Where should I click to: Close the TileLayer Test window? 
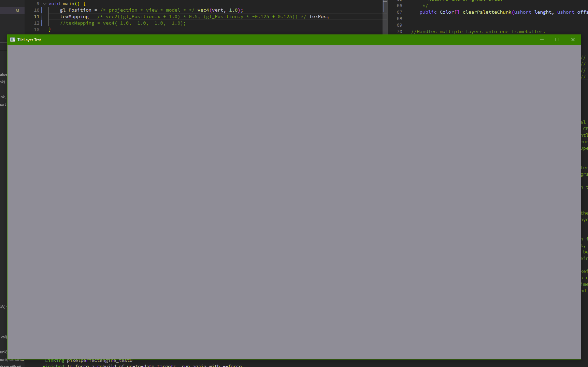573,40
